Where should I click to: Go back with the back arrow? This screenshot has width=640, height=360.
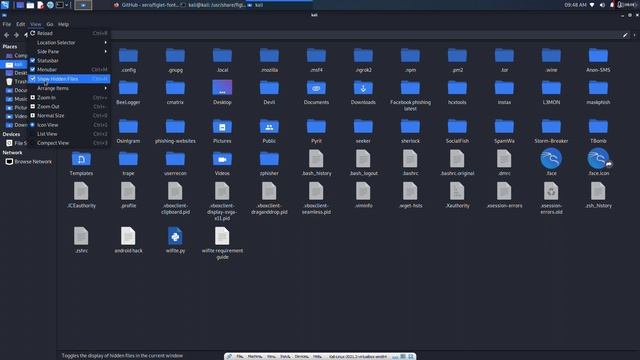(x=7, y=35)
